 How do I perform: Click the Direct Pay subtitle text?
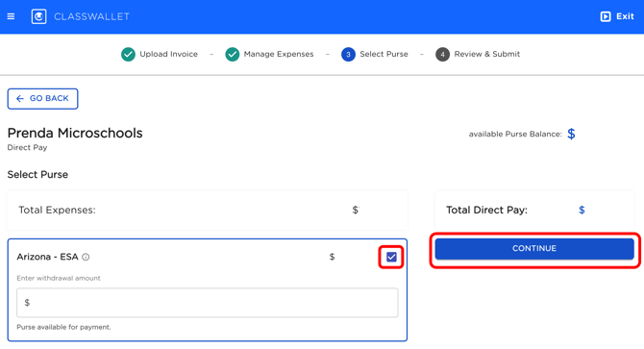point(27,147)
